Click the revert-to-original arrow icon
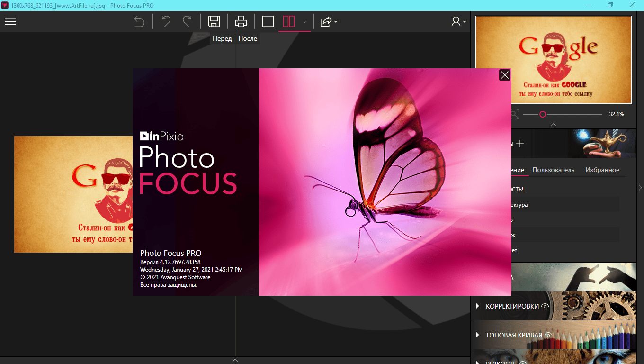 coord(139,21)
